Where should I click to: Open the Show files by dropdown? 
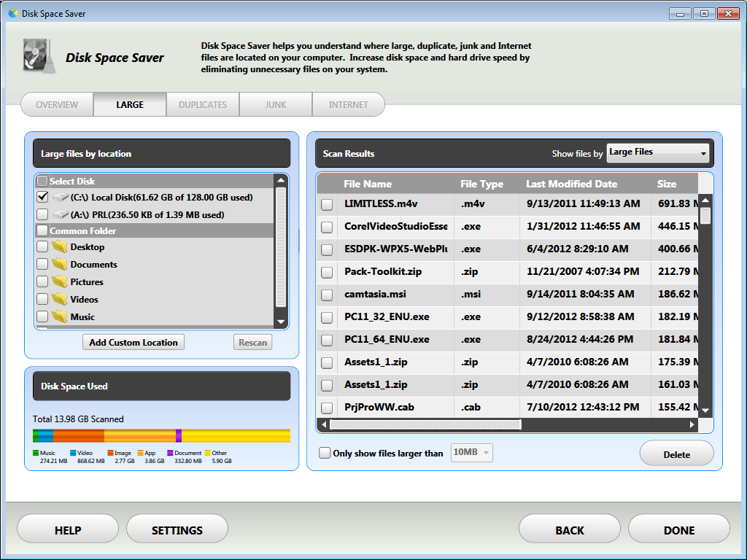[657, 152]
